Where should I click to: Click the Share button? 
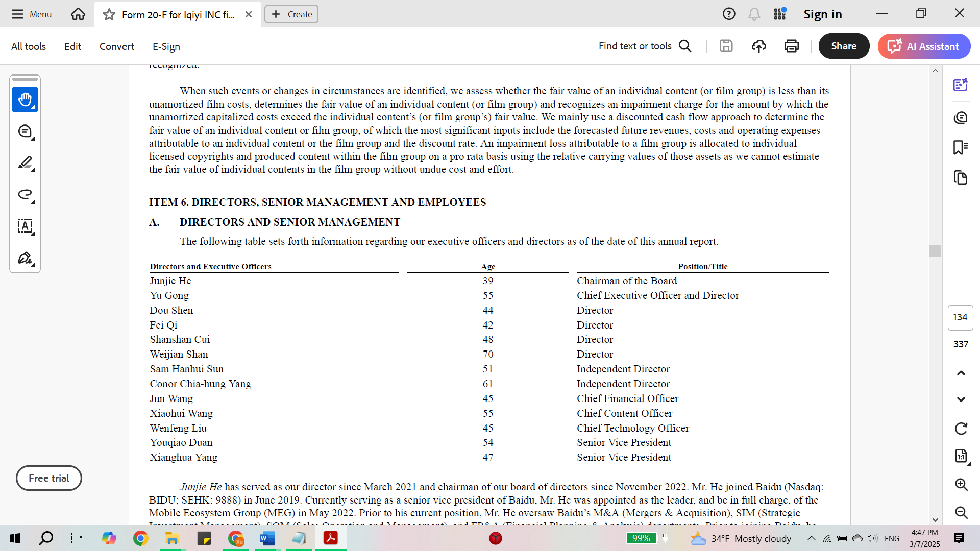(844, 46)
